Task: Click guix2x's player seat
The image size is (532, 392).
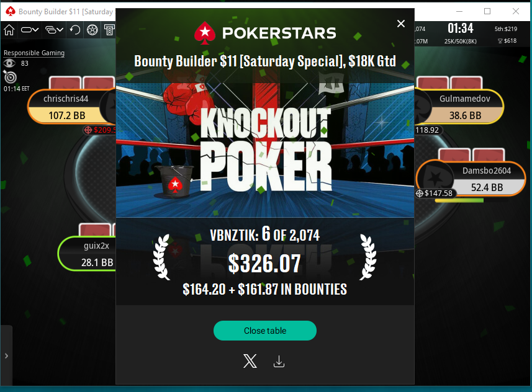Action: coord(87,254)
